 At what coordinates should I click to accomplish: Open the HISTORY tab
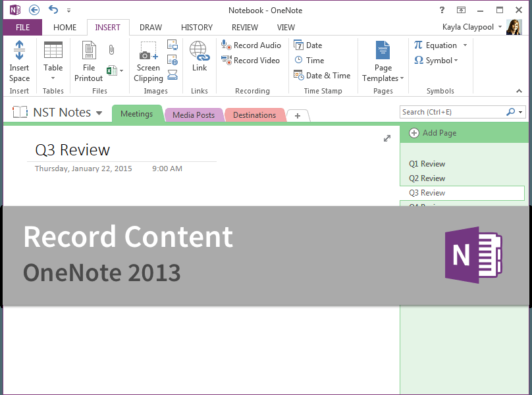pos(197,28)
